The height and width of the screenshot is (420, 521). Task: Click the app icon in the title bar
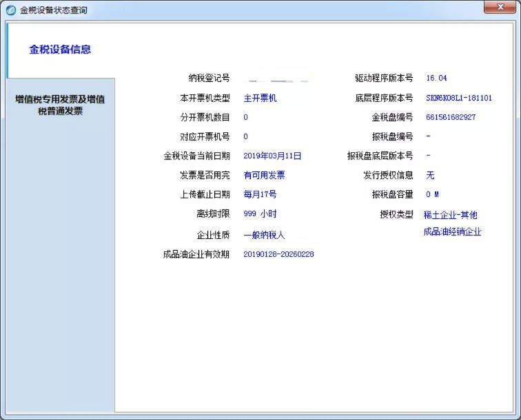click(11, 10)
